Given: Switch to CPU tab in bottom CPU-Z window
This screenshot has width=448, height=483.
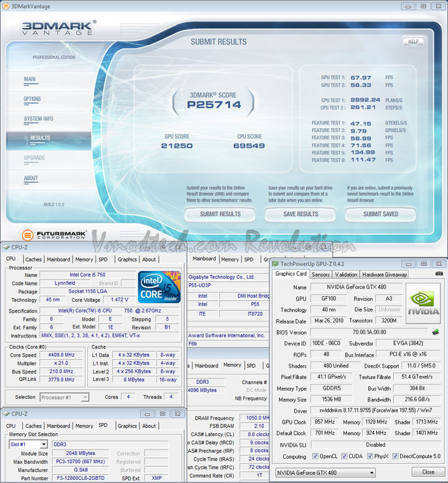Looking at the screenshot, I should (x=11, y=426).
